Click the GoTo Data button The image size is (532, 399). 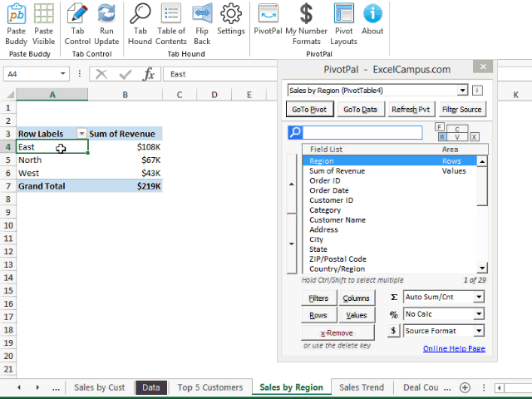(x=360, y=109)
